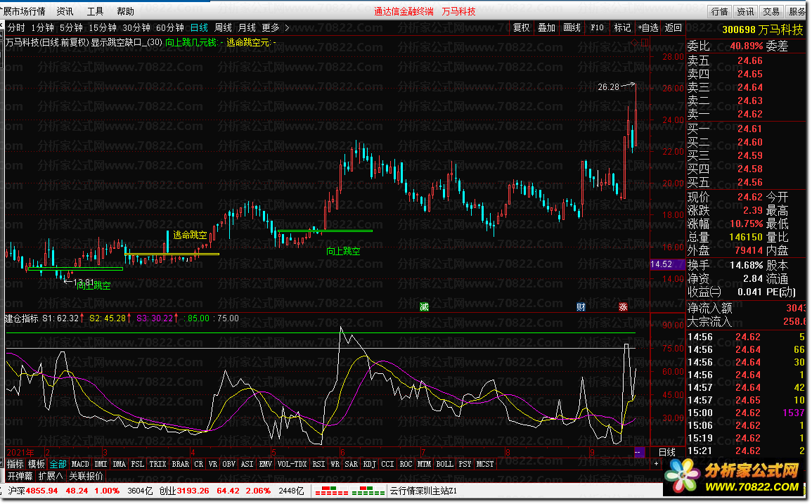
Task: Click the 沪深 4855.94 index readout
Action: coord(33,491)
